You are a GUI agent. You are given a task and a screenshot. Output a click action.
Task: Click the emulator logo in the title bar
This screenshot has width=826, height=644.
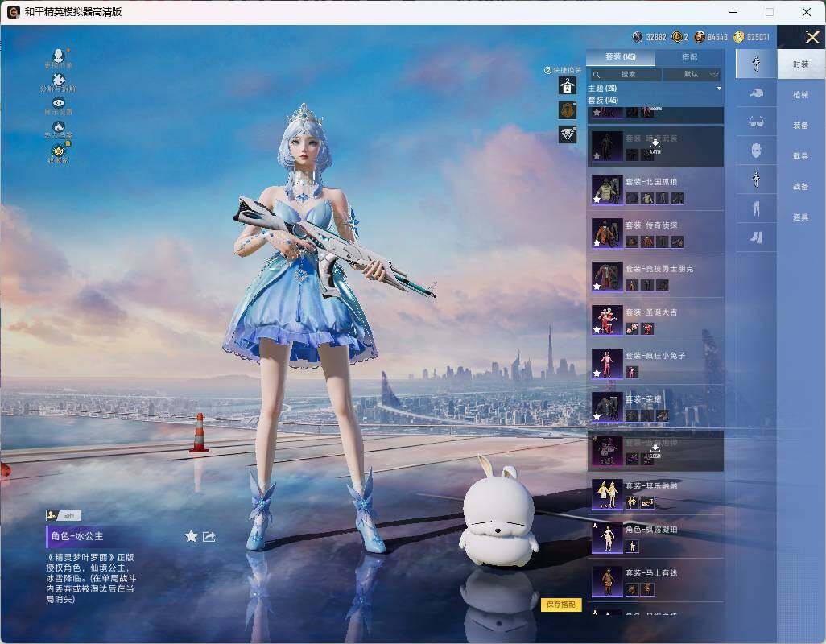point(13,11)
